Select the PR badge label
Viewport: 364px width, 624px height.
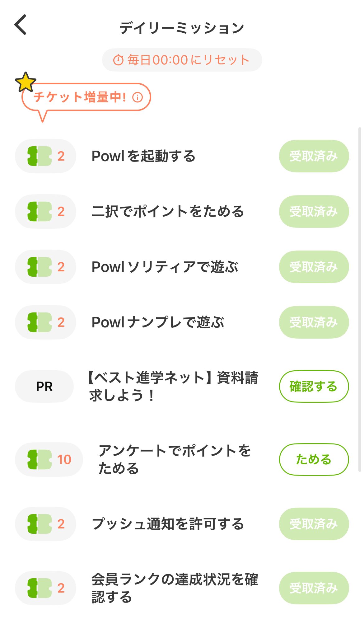[x=44, y=386]
